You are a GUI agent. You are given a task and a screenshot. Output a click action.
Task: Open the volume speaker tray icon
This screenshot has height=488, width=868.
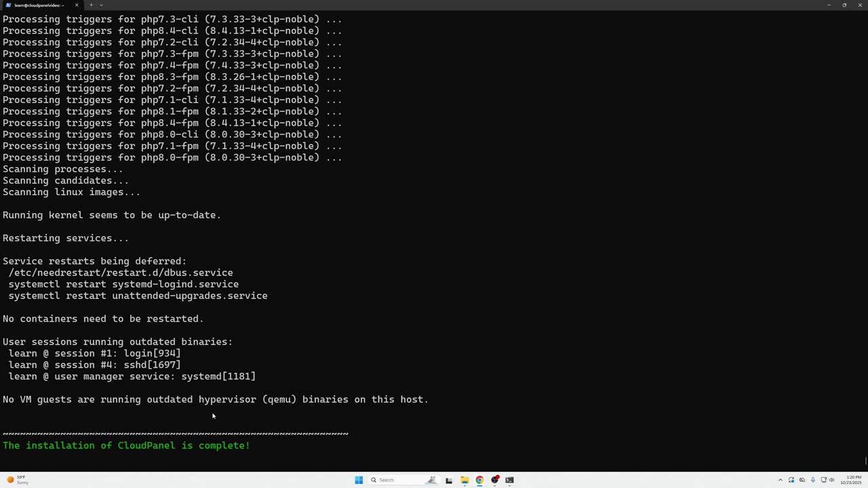click(x=832, y=480)
